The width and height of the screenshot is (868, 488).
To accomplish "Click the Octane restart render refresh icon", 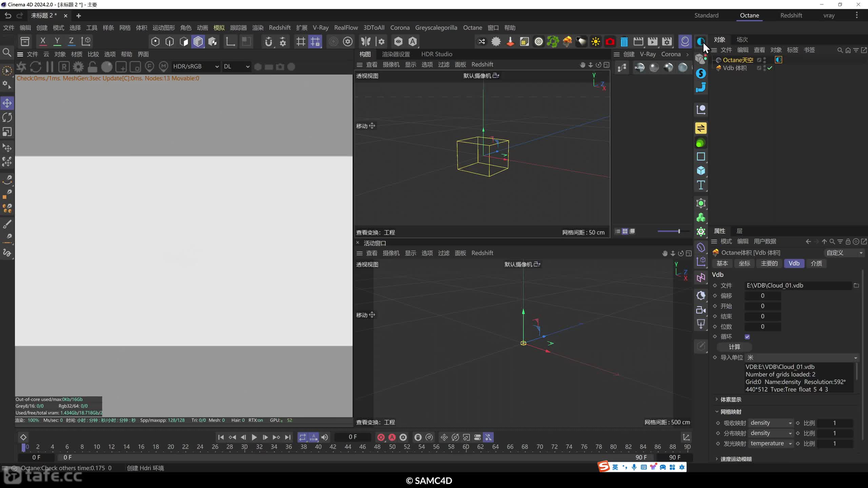I will point(36,67).
